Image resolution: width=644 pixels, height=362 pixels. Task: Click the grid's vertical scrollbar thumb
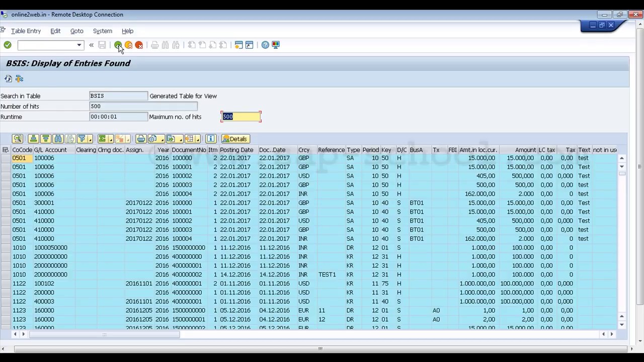click(622, 174)
